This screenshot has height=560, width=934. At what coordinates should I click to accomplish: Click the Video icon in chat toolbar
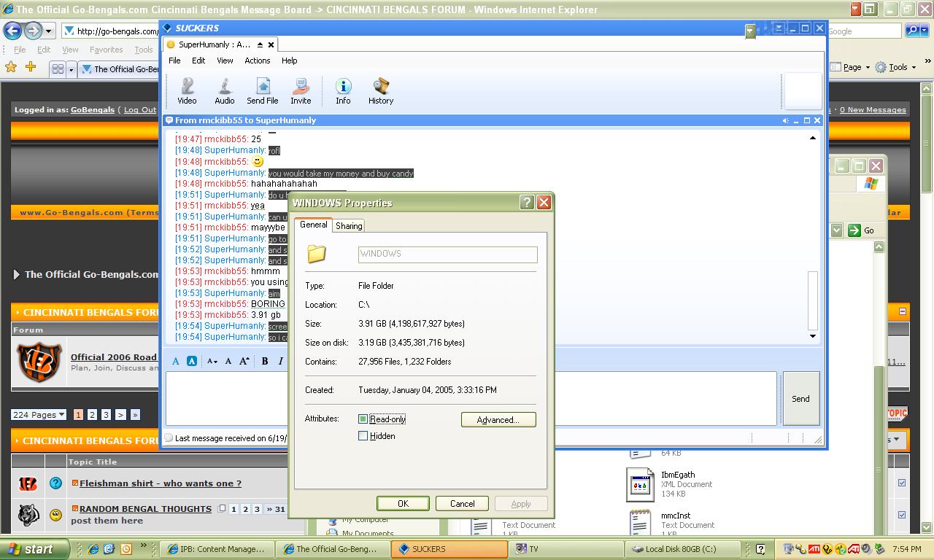coord(187,91)
